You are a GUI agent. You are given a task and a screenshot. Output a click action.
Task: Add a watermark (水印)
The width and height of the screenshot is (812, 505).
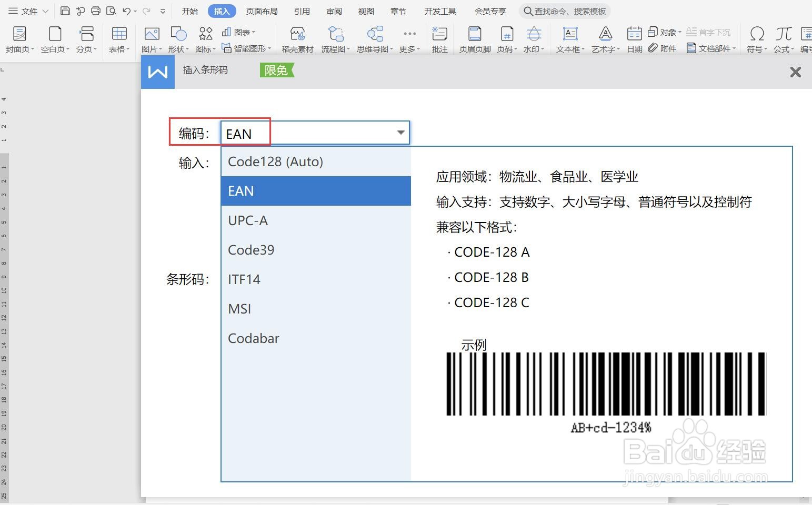pyautogui.click(x=534, y=39)
